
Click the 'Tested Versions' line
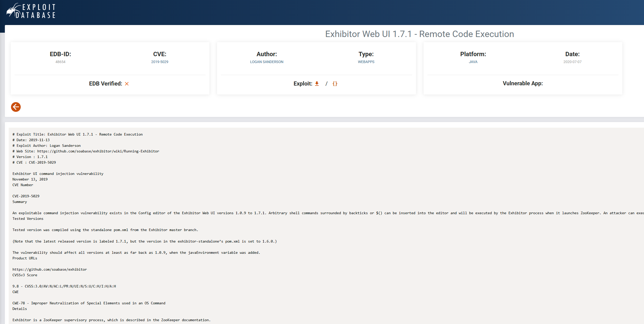click(28, 219)
